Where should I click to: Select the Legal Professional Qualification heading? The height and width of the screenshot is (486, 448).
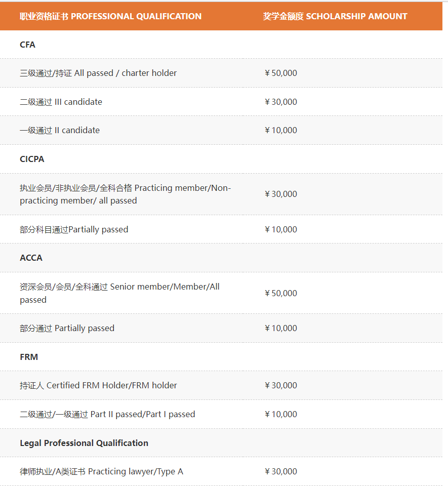pos(84,443)
